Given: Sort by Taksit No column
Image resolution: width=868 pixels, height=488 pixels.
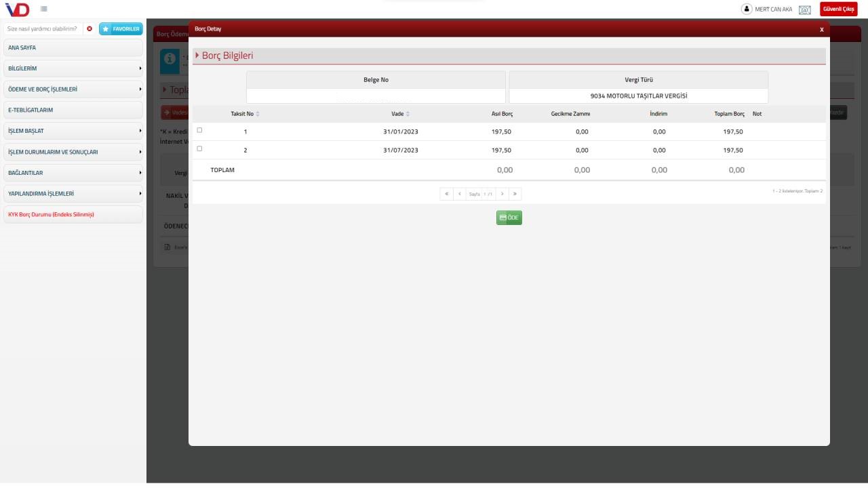Looking at the screenshot, I should pyautogui.click(x=245, y=114).
